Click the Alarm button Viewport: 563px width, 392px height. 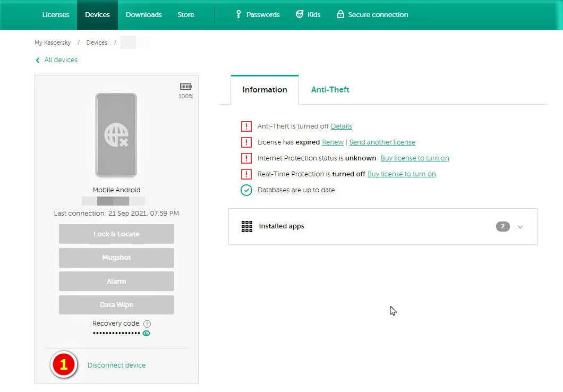pyautogui.click(x=116, y=282)
